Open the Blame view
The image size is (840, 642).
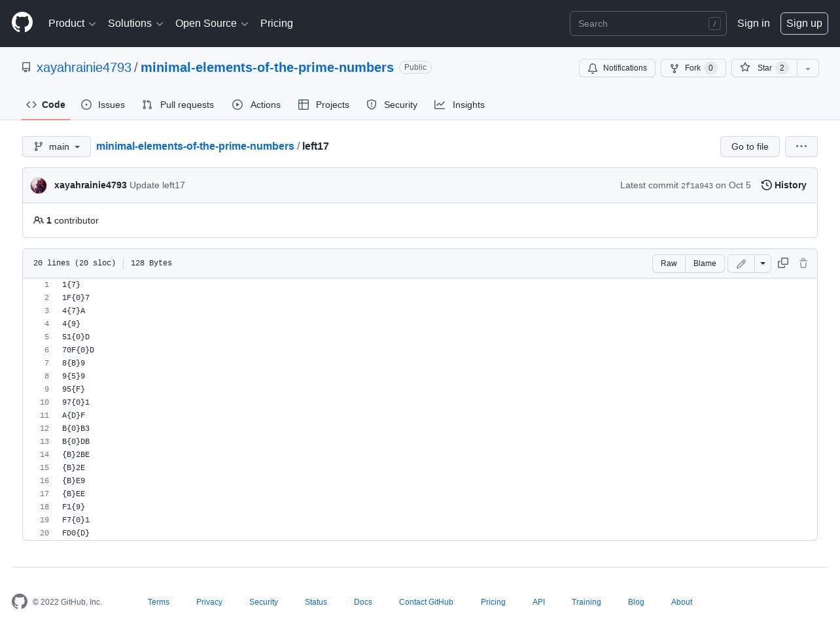pos(705,263)
